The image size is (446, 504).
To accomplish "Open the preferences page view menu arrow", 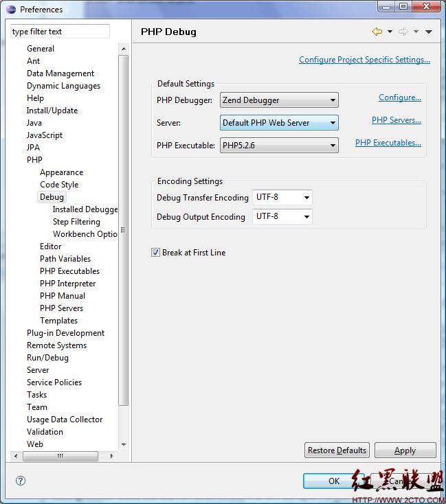I will (428, 32).
